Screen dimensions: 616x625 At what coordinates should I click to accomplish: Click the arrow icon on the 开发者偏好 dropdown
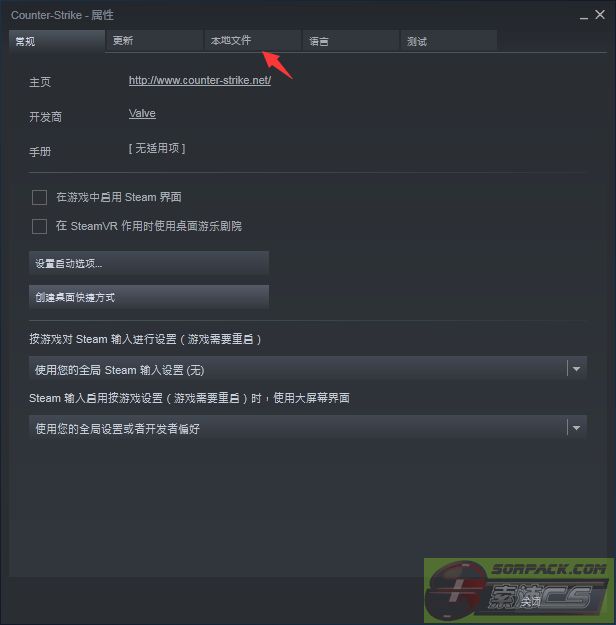(x=576, y=428)
